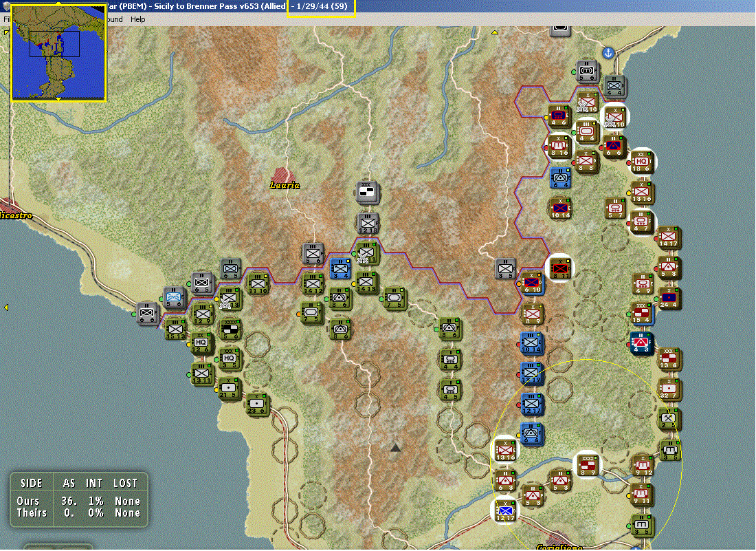This screenshot has height=551, width=756.
Task: Select the grey coastal unit 6-6
Action: 147,314
